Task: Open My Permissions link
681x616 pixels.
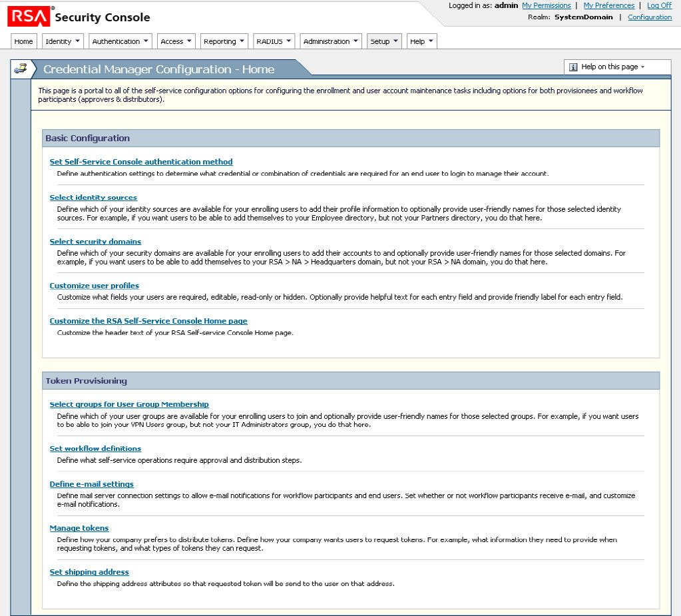Action: point(547,5)
